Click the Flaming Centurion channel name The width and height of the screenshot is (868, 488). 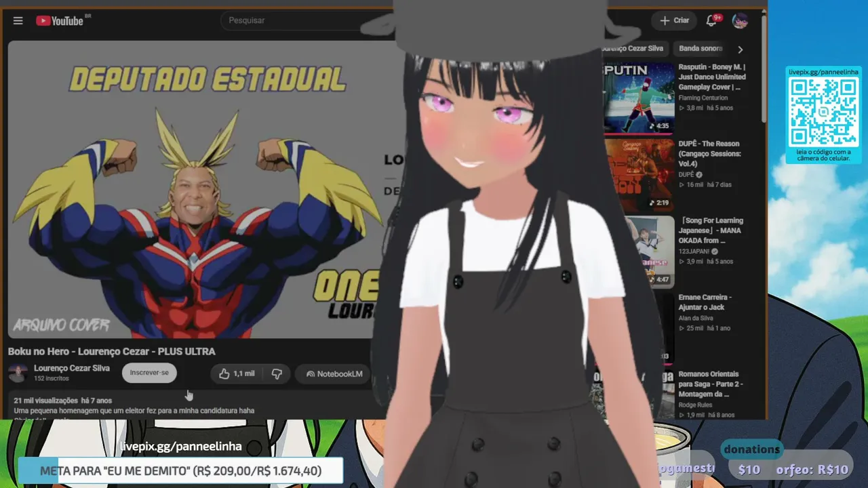click(x=703, y=98)
